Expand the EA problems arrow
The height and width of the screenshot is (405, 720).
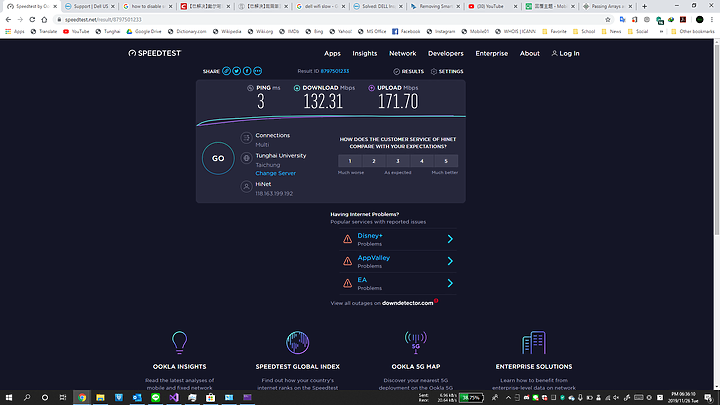(x=450, y=283)
